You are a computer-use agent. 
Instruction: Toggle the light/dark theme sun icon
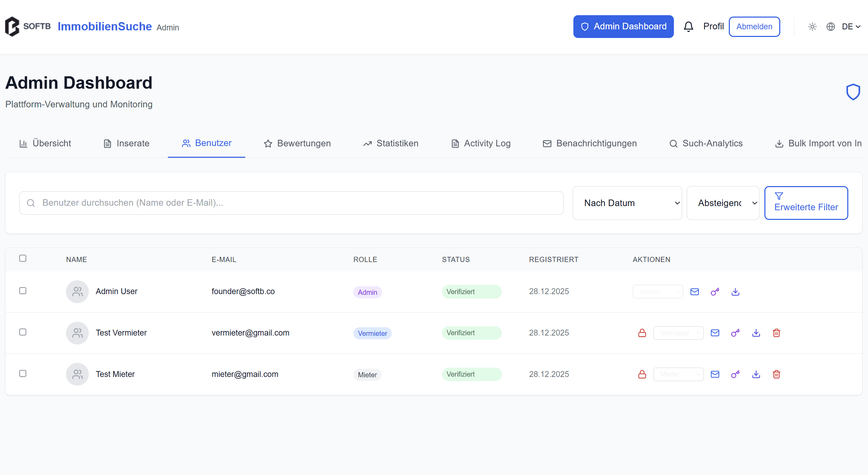click(812, 27)
